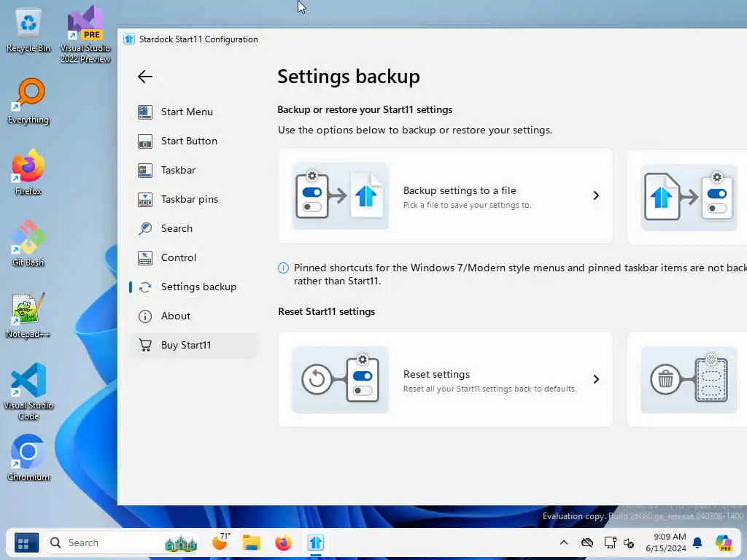The height and width of the screenshot is (560, 747).
Task: Click the taskbar Search box
Action: coord(123,542)
